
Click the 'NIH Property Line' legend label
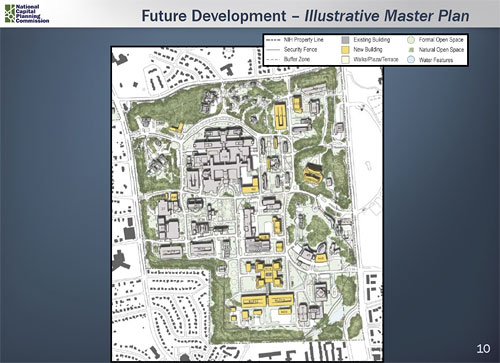click(x=303, y=40)
